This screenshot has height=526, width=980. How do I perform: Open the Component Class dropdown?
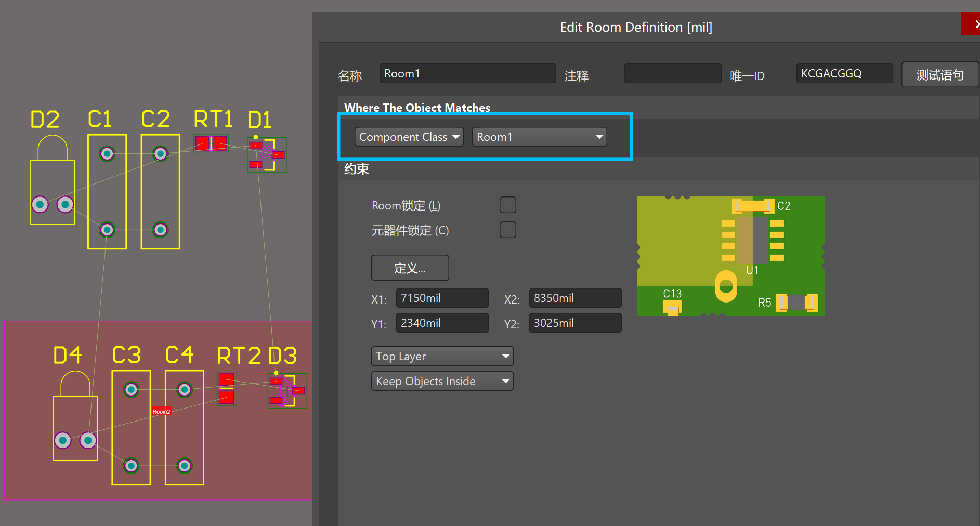(409, 137)
